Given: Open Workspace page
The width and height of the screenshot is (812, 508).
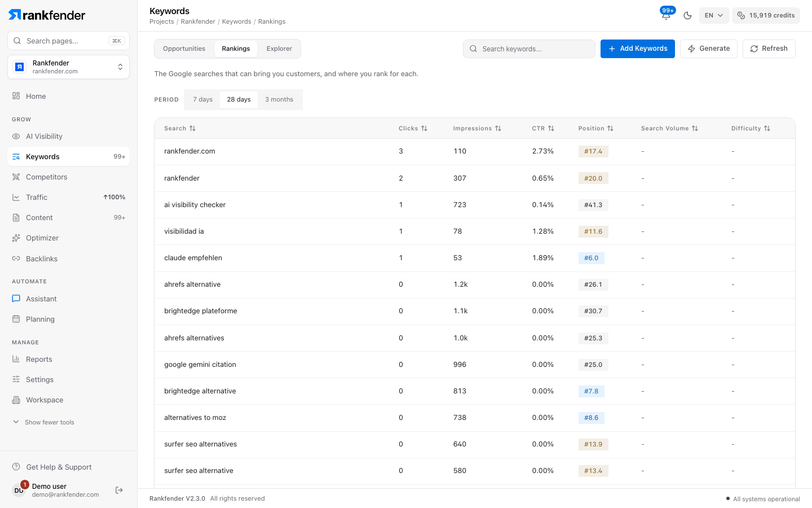Looking at the screenshot, I should click(68, 400).
